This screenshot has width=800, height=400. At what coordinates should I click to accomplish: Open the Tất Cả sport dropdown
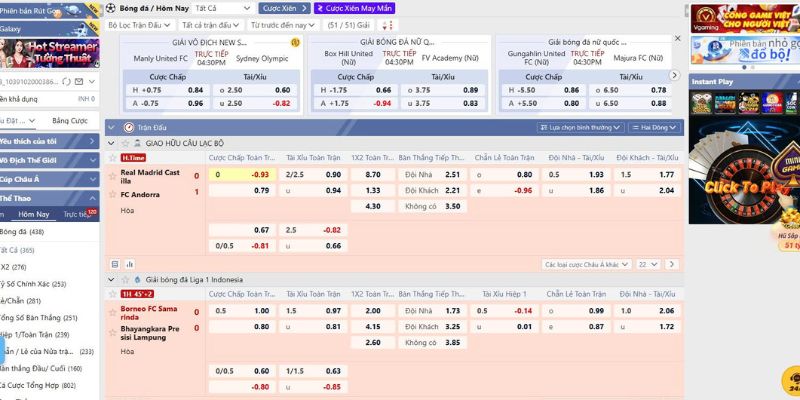pyautogui.click(x=222, y=8)
